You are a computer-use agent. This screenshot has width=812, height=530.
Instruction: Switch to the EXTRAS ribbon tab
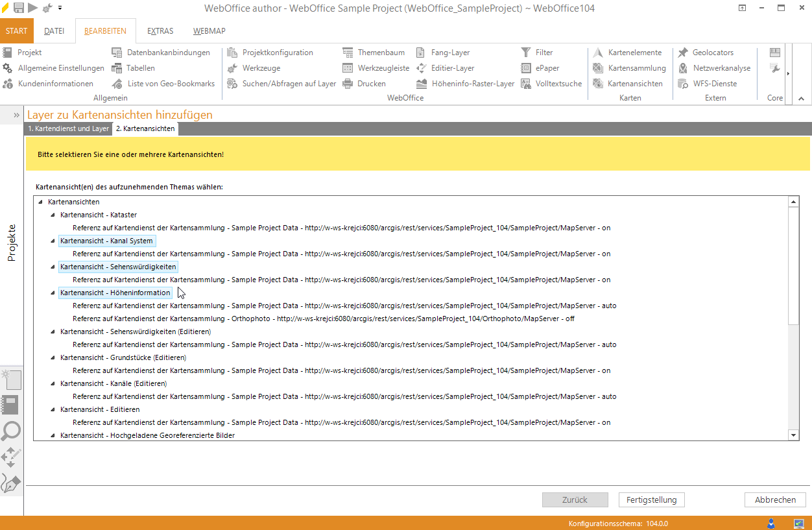click(x=160, y=31)
